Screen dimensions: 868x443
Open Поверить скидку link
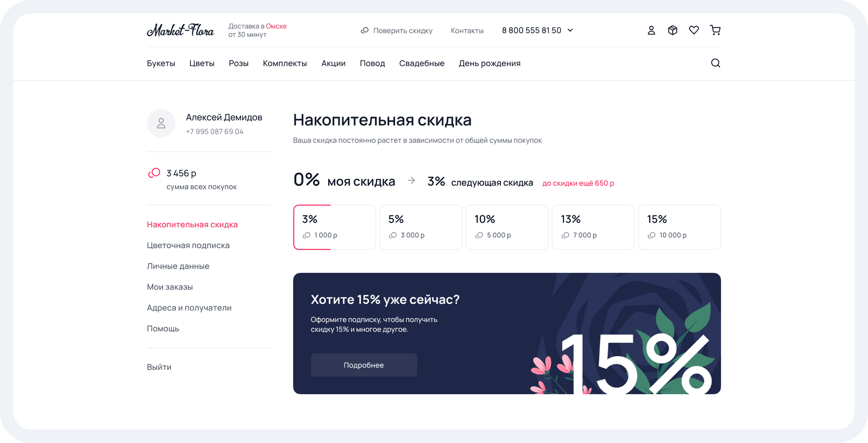402,31
